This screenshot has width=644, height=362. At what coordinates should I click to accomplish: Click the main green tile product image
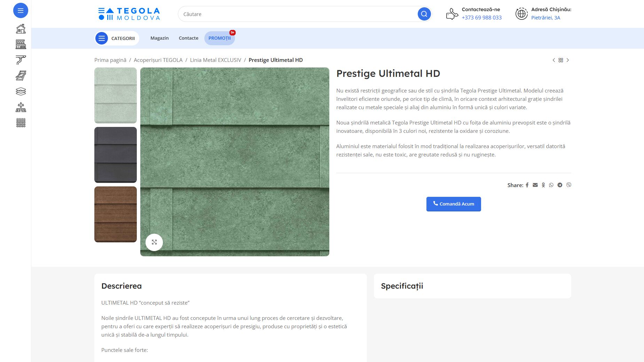tap(235, 162)
